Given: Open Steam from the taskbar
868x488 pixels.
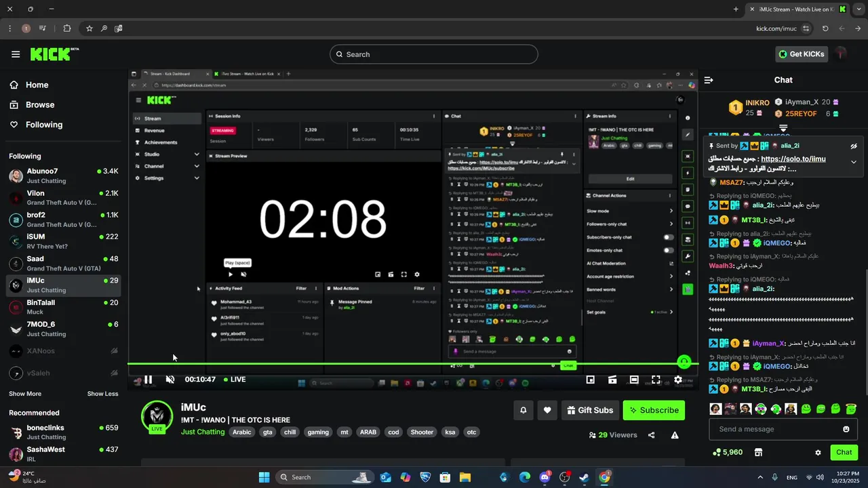Looking at the screenshot, I should click(584, 477).
